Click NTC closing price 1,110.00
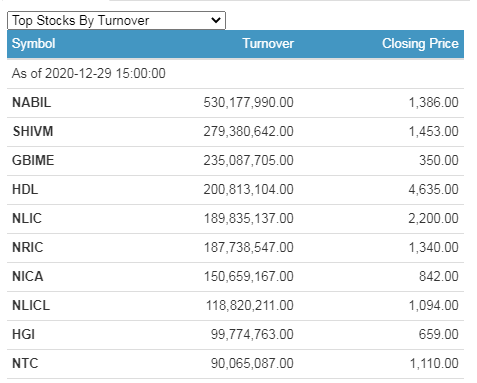 point(434,363)
